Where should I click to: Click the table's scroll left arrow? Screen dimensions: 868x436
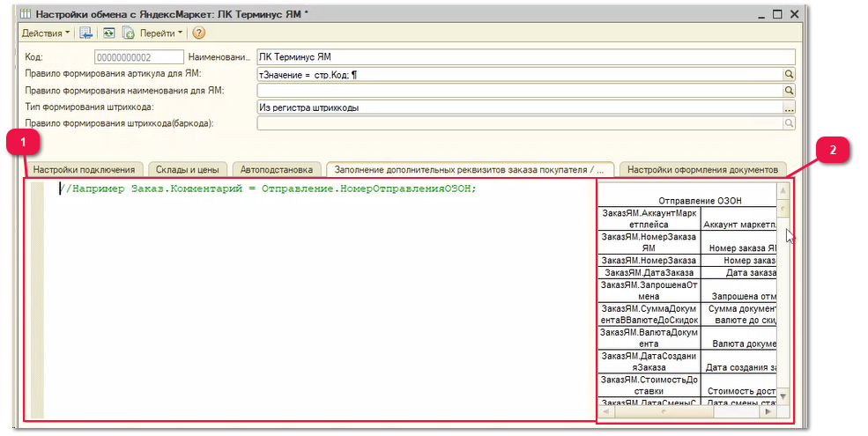605,411
